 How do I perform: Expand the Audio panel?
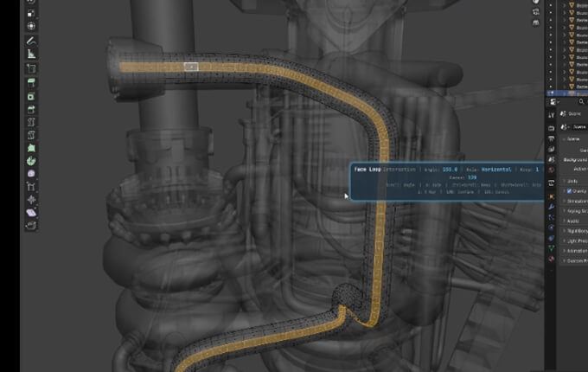tap(573, 221)
